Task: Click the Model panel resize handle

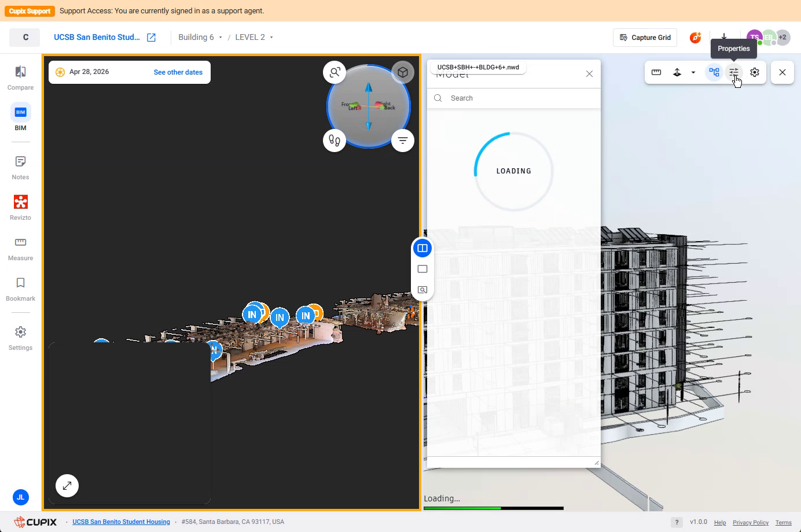Action: pos(597,463)
